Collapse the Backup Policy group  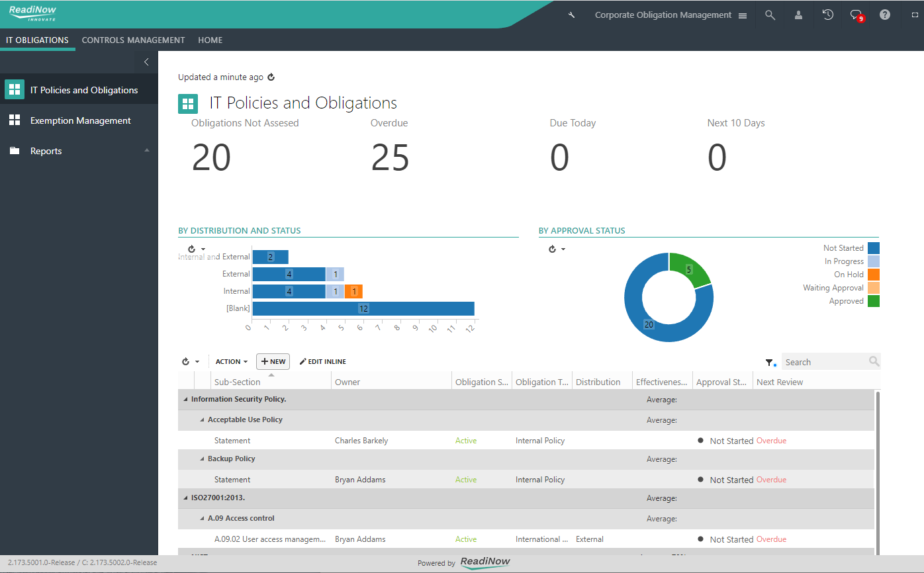(202, 459)
